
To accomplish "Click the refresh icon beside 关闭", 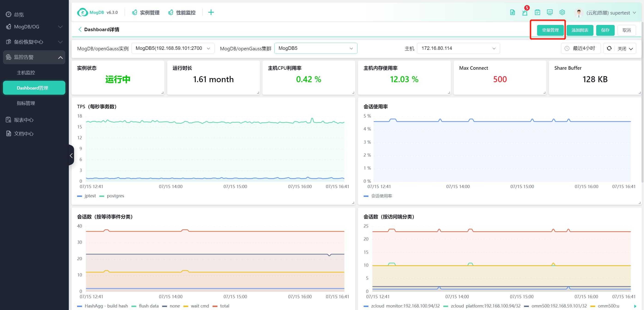I will tap(609, 48).
